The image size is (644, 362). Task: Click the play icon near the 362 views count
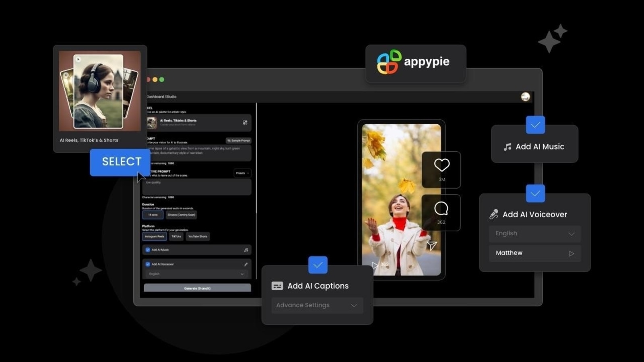(374, 265)
